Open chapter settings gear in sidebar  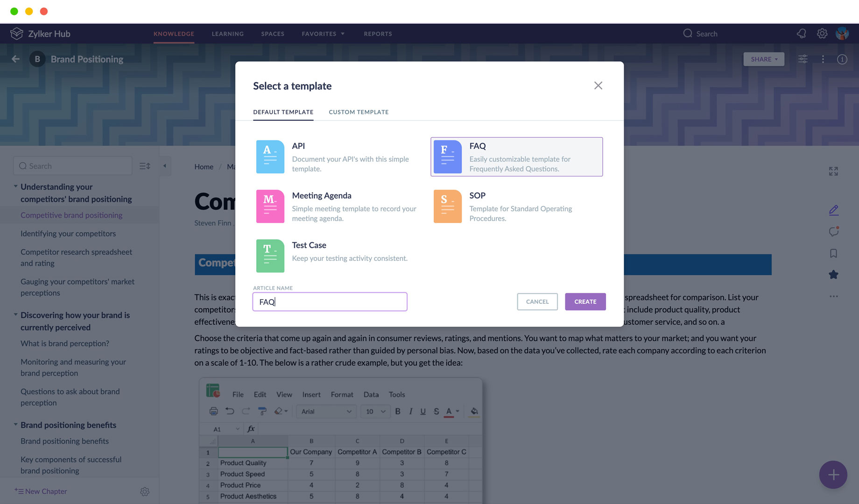(145, 491)
